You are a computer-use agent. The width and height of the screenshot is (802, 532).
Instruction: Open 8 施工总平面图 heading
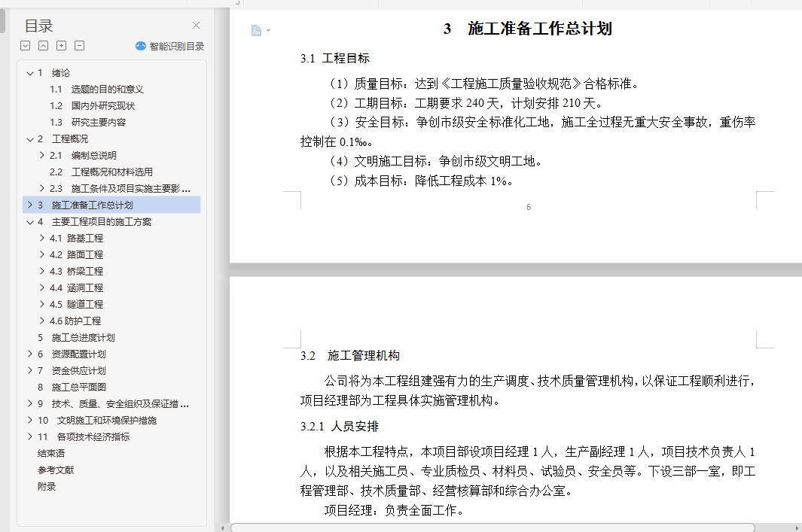pyautogui.click(x=72, y=387)
